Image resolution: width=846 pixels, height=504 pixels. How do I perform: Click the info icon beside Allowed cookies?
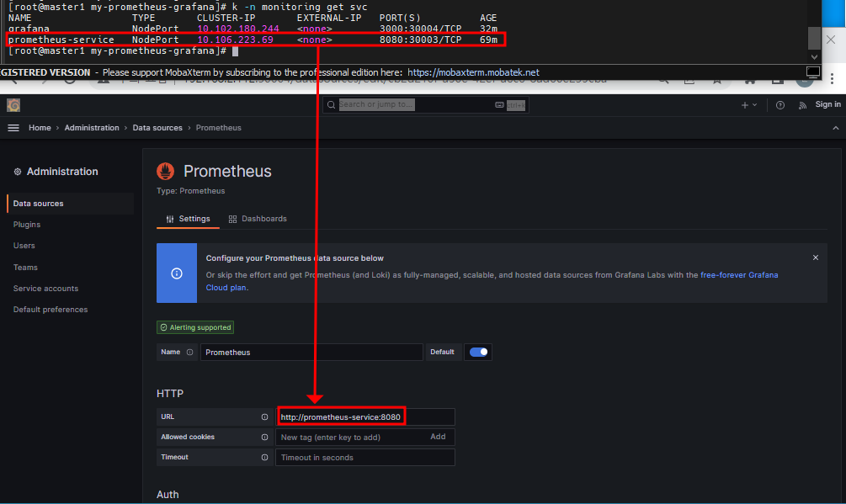(264, 438)
